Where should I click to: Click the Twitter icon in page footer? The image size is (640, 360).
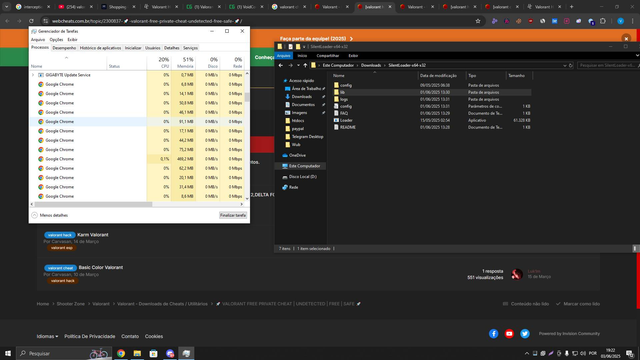[x=525, y=334]
